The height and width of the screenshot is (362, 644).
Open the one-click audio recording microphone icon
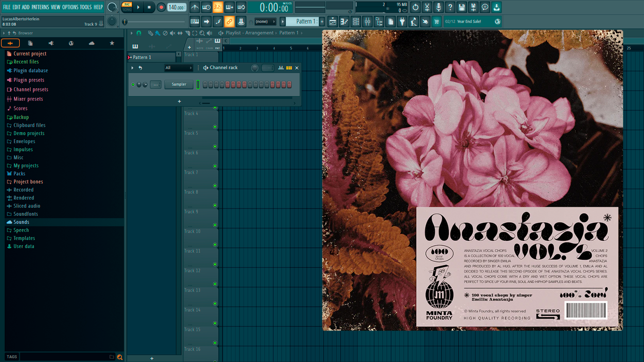coord(438,7)
